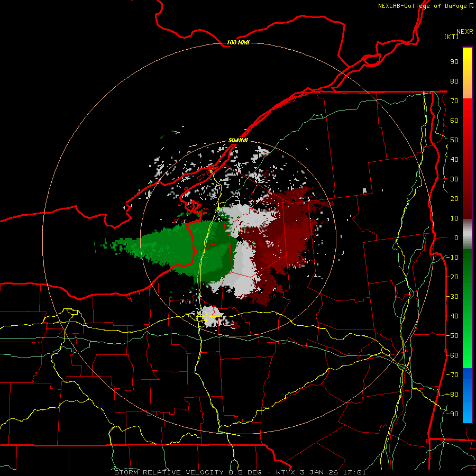This screenshot has width=476, height=476.
Task: Click the 90 value on the velocity scale
Action: point(454,62)
